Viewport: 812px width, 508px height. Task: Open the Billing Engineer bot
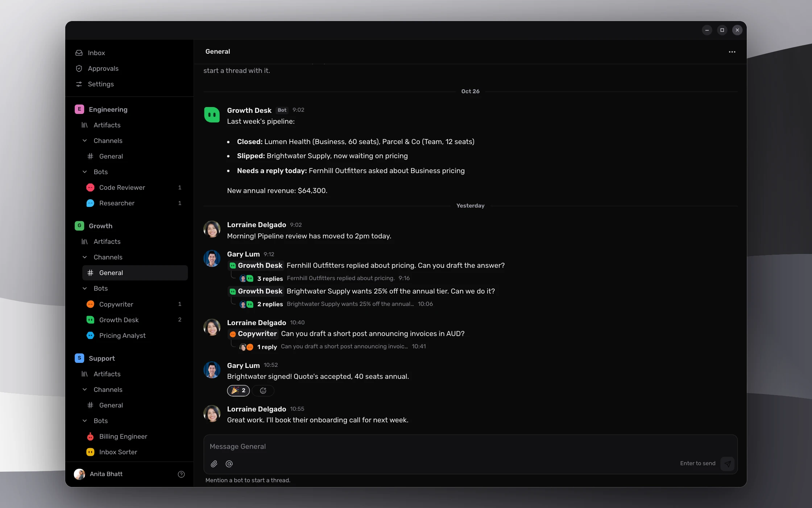coord(135,437)
